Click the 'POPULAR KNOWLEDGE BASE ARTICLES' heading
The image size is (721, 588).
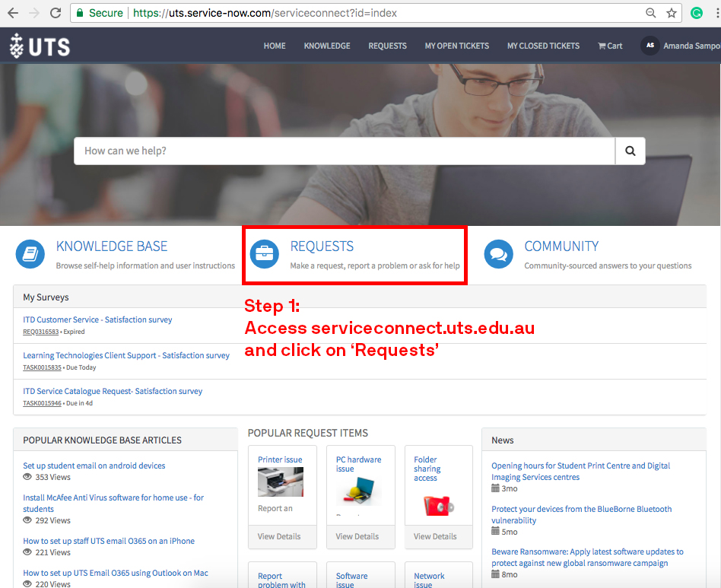(102, 440)
